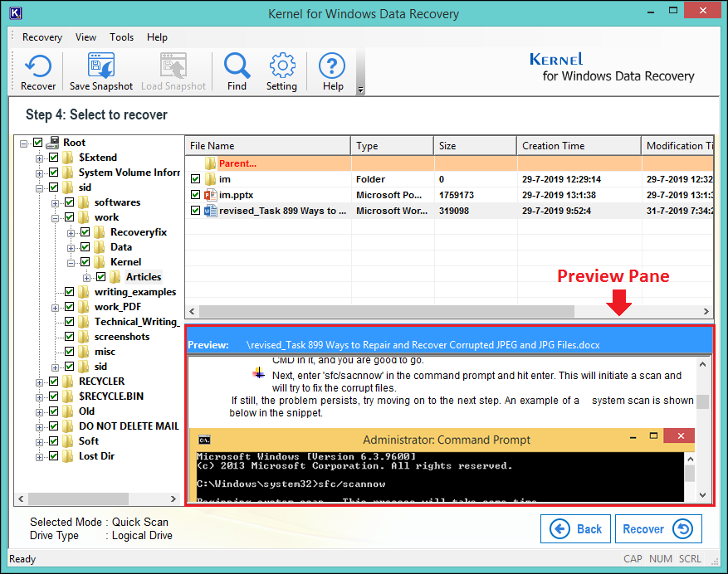Click the Kernel app icon in title bar
Screen dimensions: 728x574
(15, 13)
